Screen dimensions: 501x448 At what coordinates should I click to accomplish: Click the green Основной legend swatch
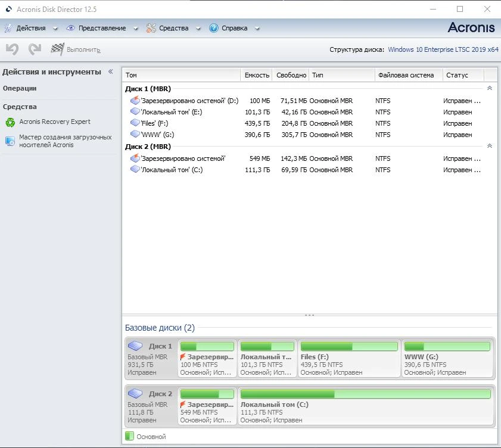pos(129,436)
